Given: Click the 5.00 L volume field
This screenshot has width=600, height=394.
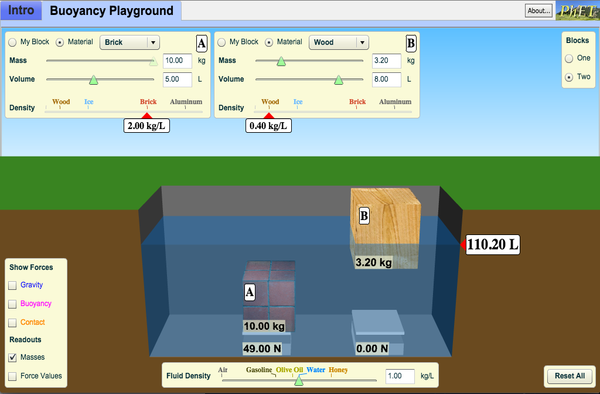Looking at the screenshot, I should click(x=178, y=80).
